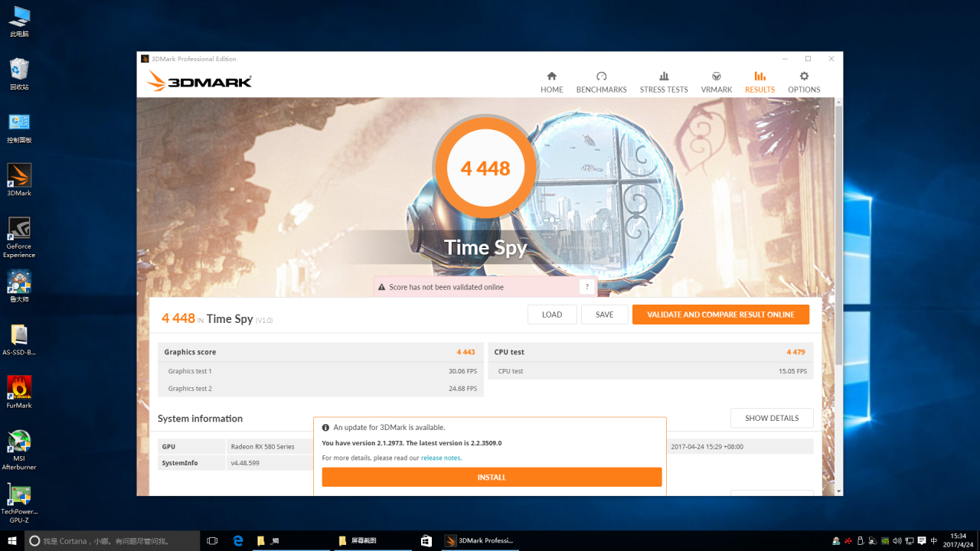Screen dimensions: 980x551
Task: Go to the VRMARK tab
Action: point(717,82)
